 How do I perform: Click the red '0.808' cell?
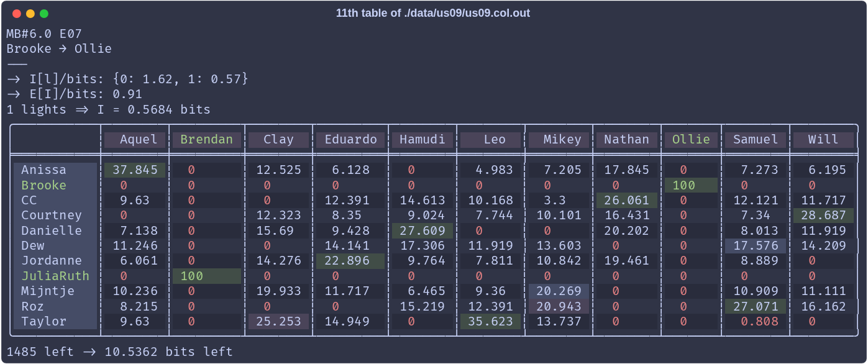[756, 321]
